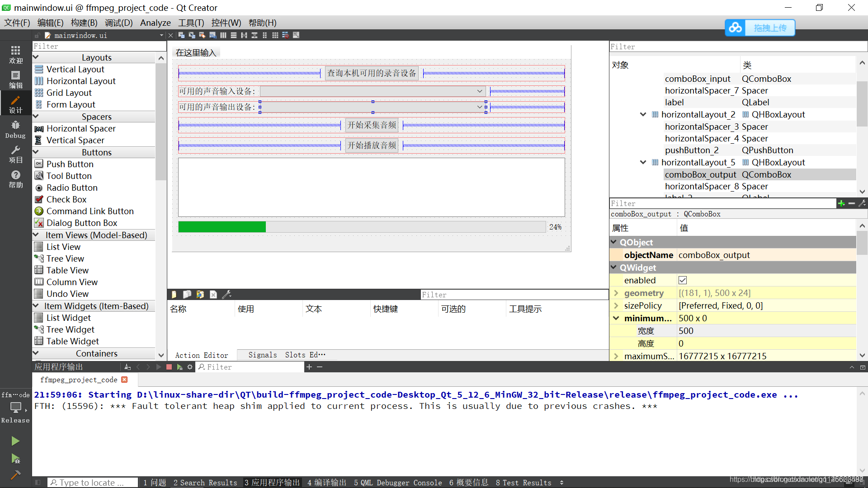The image size is (868, 488).
Task: Switch to the Signals Slots Editor tab
Action: (x=286, y=355)
